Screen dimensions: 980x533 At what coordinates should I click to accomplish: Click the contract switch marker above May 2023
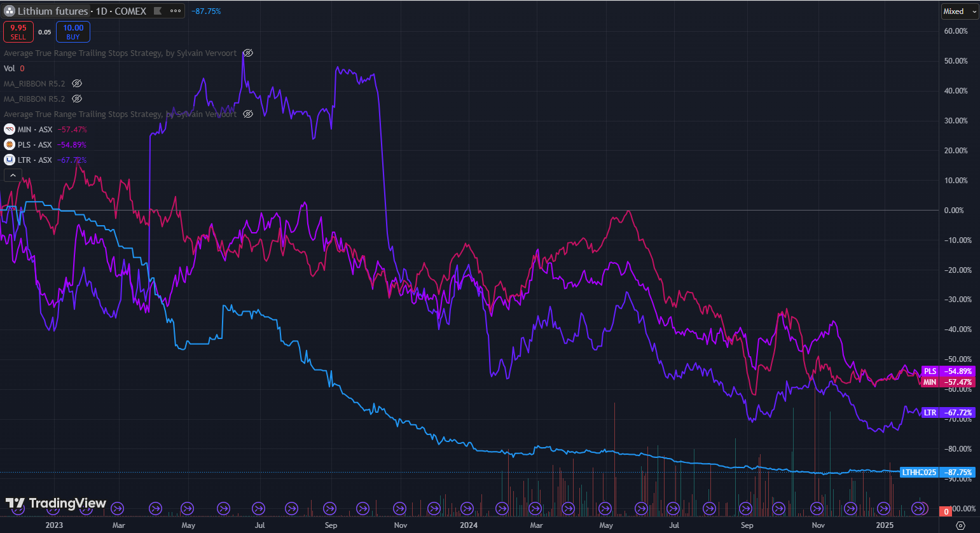point(187,508)
